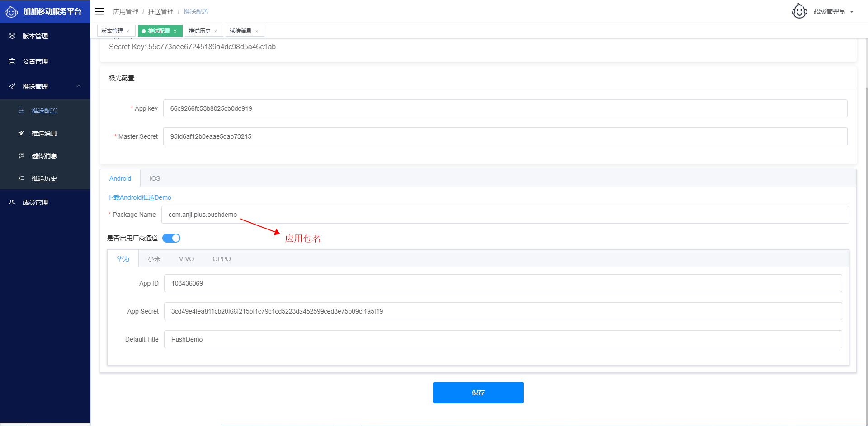This screenshot has width=868, height=426.
Task: Collapse the 推送管理 sidebar submenu
Action: tap(79, 86)
